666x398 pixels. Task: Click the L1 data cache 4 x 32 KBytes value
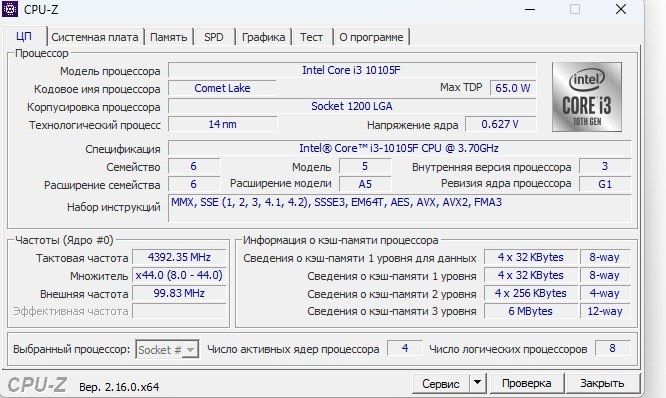point(531,257)
